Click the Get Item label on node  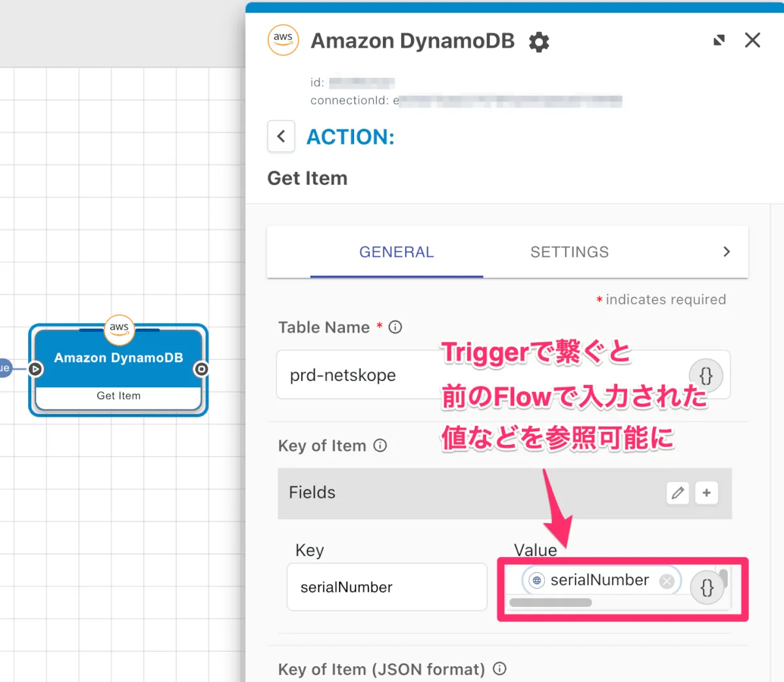pyautogui.click(x=118, y=396)
